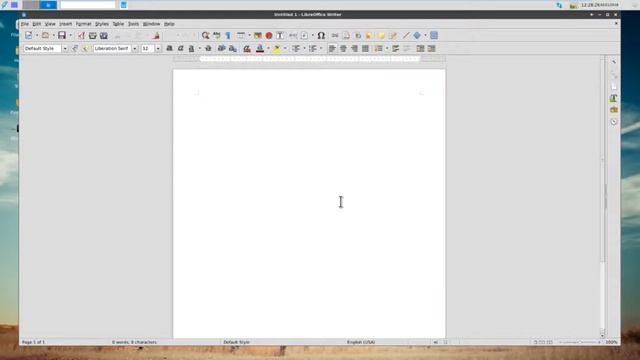Open the Sidebar Styles deck icon
This screenshot has height=360, width=640.
pos(613,98)
